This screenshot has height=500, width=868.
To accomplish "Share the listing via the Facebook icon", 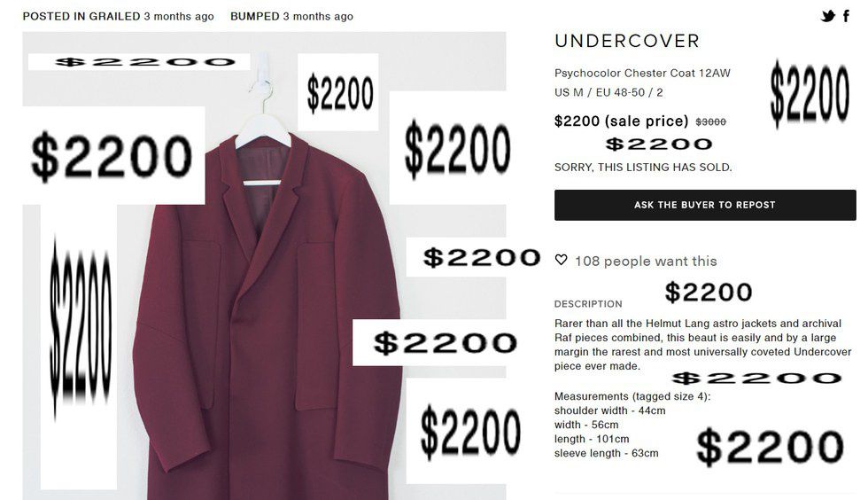I will tap(846, 16).
